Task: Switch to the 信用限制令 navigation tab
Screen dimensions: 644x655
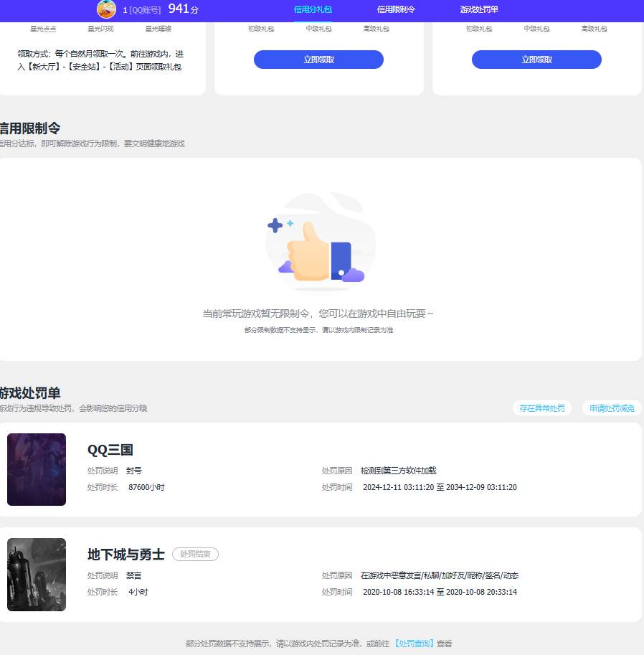Action: (394, 9)
